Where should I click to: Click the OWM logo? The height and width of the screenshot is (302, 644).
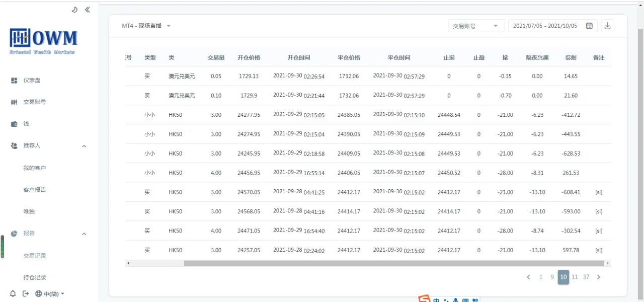click(44, 41)
